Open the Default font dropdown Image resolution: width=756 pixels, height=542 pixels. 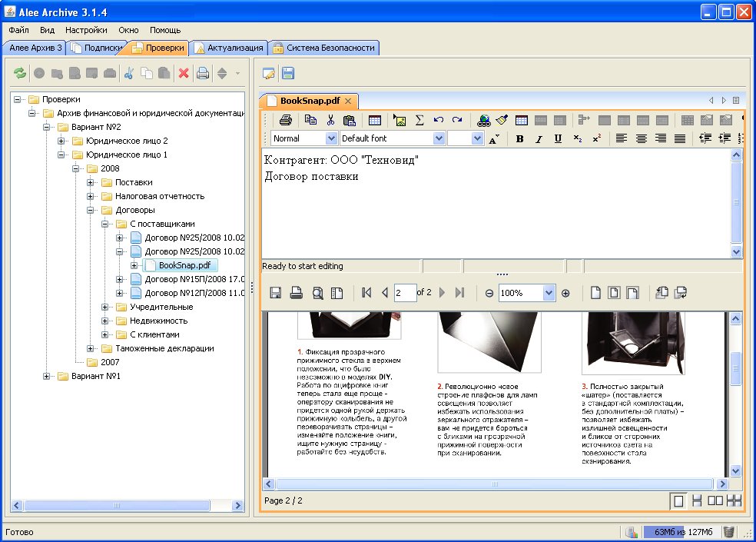coord(439,139)
